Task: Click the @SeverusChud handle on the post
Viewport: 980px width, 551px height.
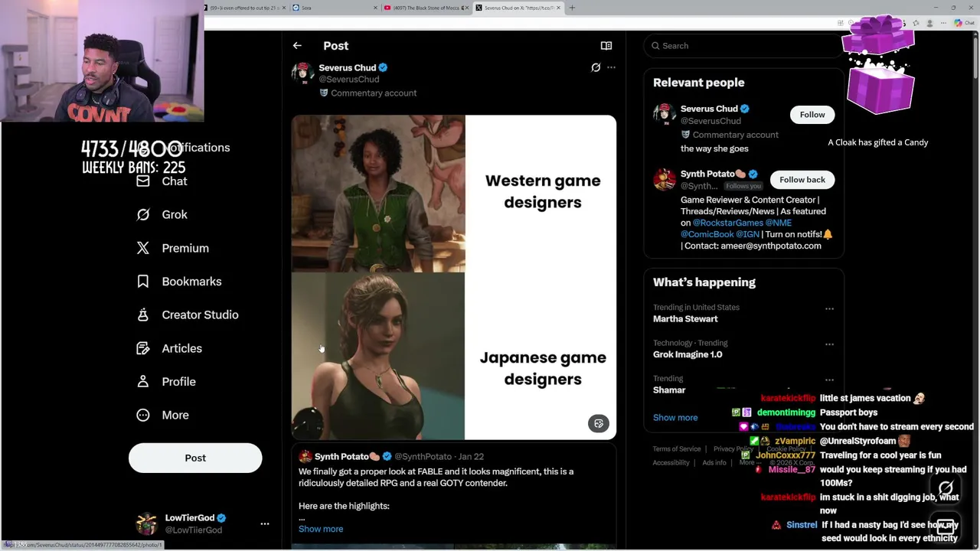Action: pos(349,80)
